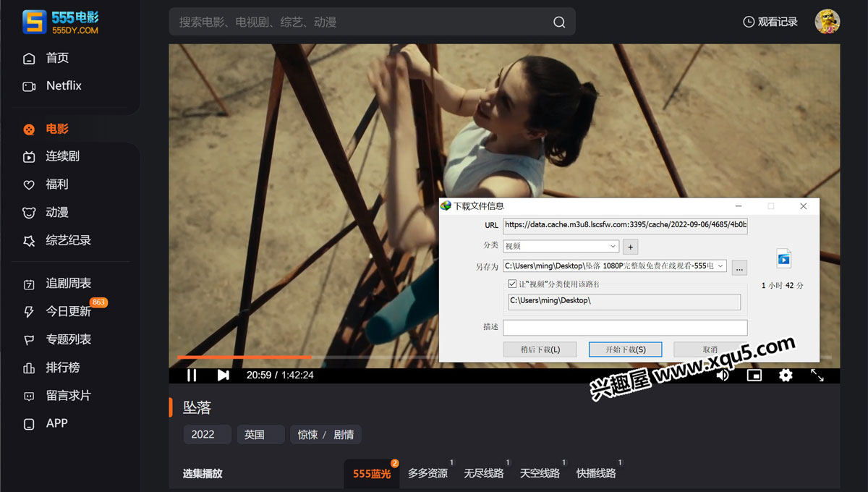The width and height of the screenshot is (868, 492).
Task: Click the URL field in download dialog
Action: click(625, 225)
